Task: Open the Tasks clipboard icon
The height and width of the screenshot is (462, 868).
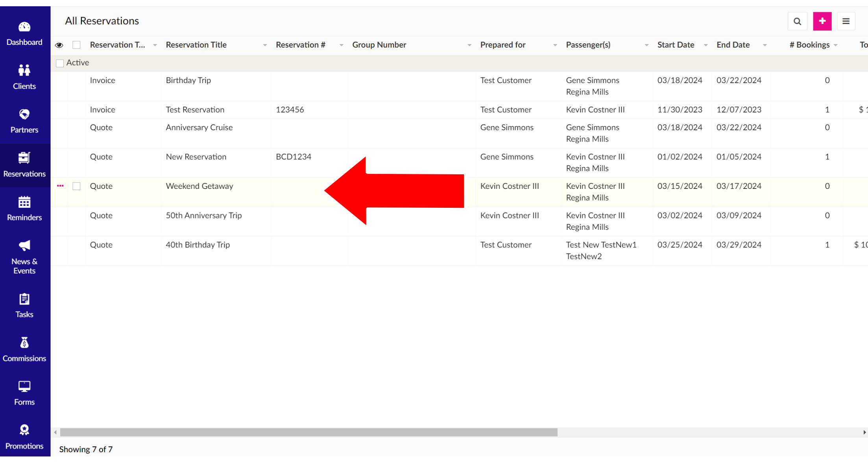Action: [x=24, y=299]
